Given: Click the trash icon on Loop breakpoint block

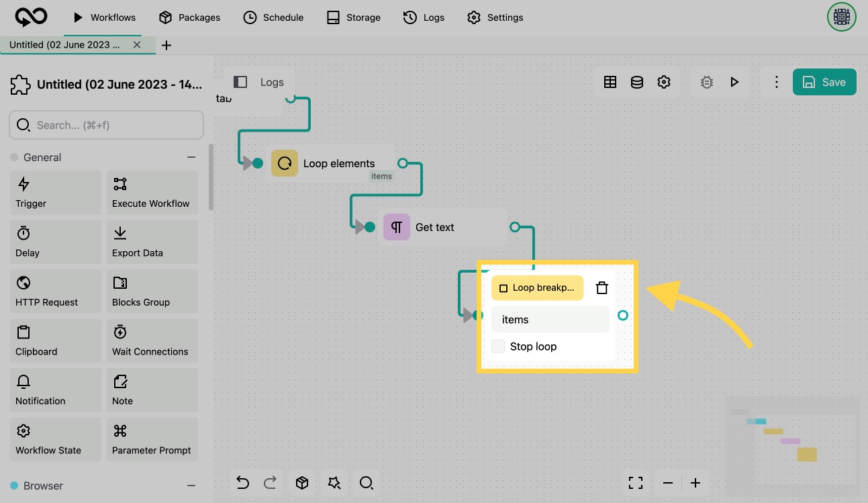Looking at the screenshot, I should 602,288.
